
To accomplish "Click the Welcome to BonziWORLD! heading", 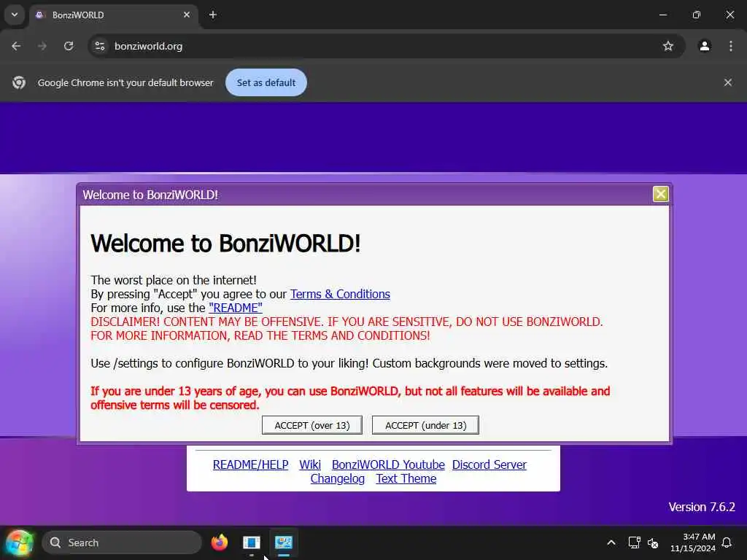I will tap(225, 244).
